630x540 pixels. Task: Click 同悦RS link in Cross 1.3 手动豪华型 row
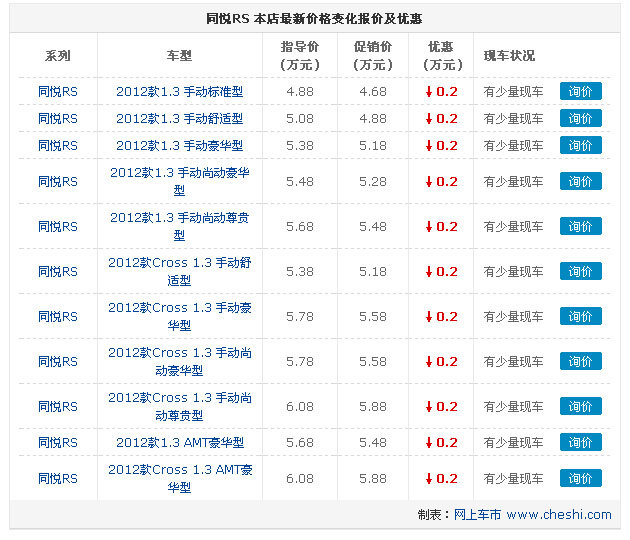tap(58, 317)
